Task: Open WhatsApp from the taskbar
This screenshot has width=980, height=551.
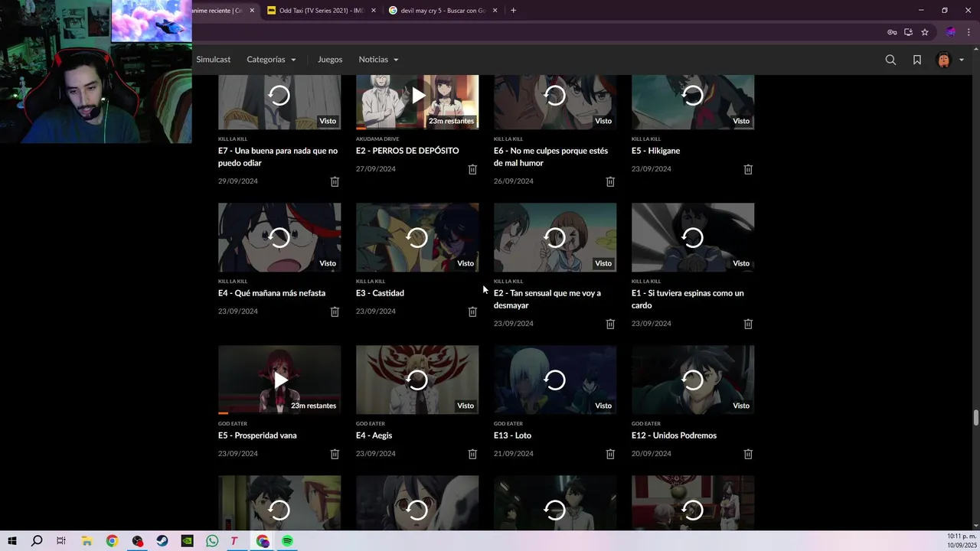Action: (212, 541)
